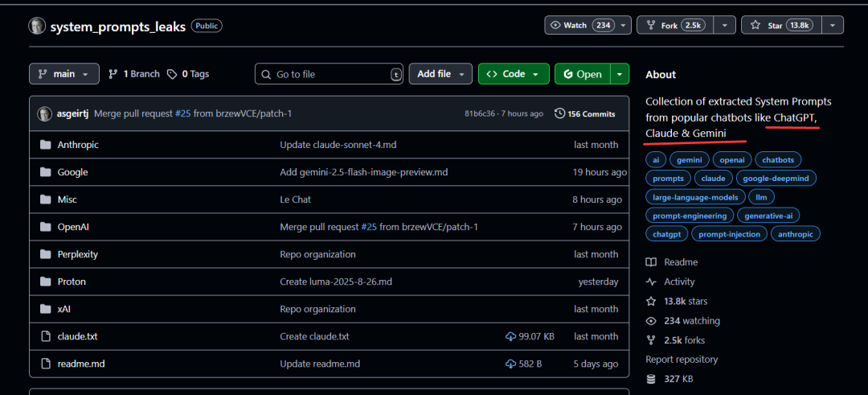Click the Proton folder icon
The image size is (868, 395).
45,282
